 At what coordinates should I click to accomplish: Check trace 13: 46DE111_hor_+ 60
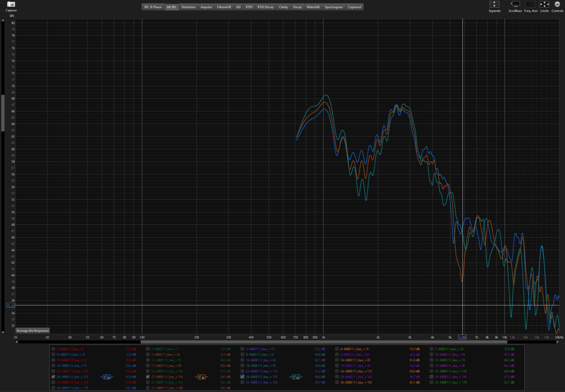click(242, 360)
